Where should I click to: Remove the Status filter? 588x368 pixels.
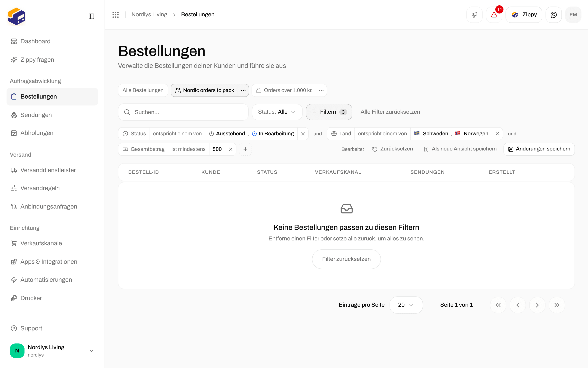[x=303, y=134]
